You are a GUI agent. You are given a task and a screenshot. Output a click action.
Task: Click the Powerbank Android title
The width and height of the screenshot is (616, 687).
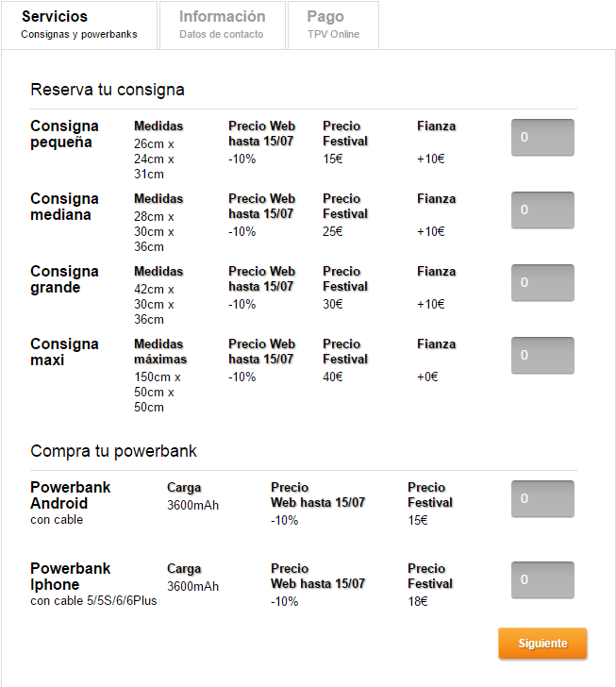pos(70,495)
